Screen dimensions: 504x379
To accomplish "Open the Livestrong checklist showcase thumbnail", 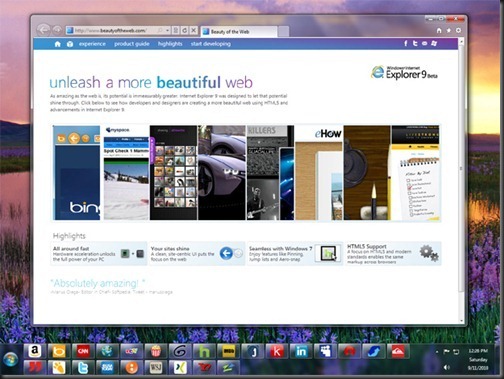I will pos(415,173).
